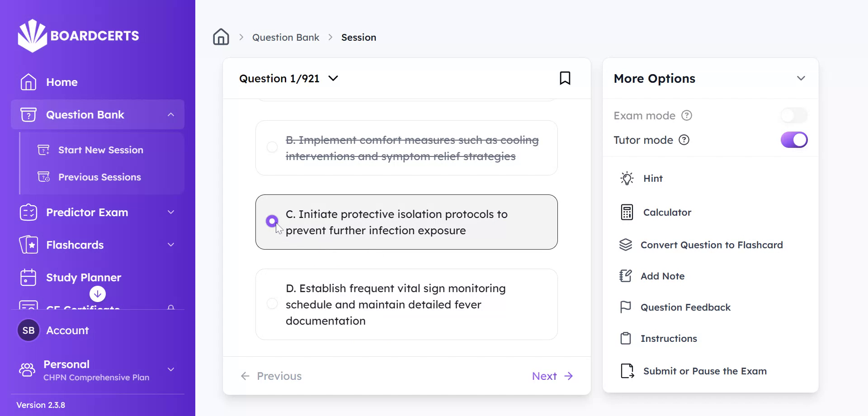Image resolution: width=868 pixels, height=416 pixels.
Task: Open the question number dropdown
Action: click(x=333, y=78)
